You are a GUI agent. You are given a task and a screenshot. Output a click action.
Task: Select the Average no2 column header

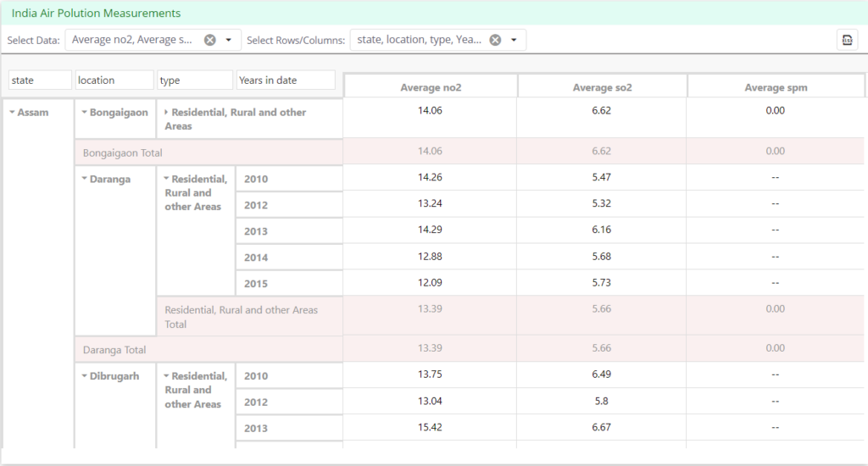pyautogui.click(x=431, y=87)
